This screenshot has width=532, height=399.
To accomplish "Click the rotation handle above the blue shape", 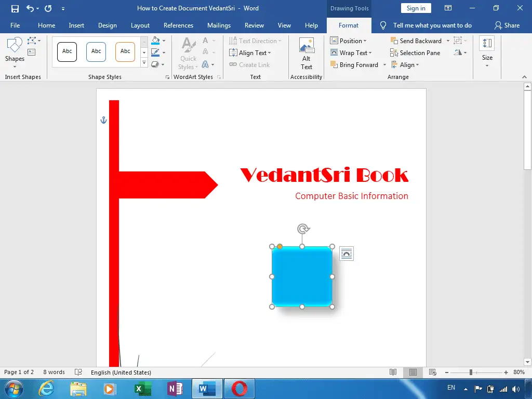I will tap(303, 229).
